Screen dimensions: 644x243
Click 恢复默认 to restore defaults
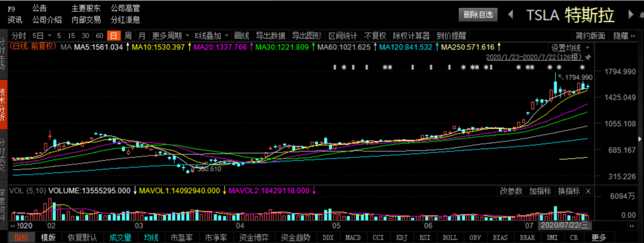pos(82,237)
